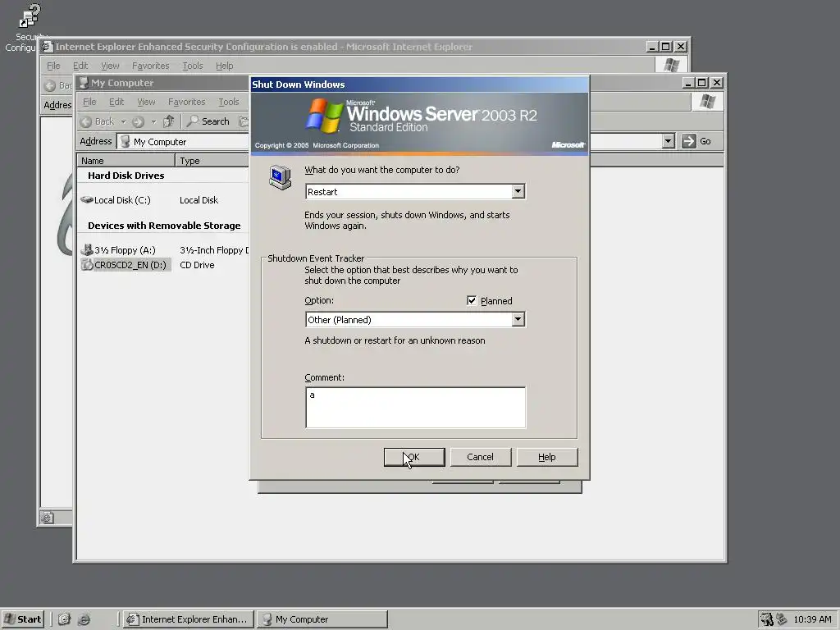Click the "Local Disk" type cell
Image resolution: width=840 pixels, height=630 pixels.
pyautogui.click(x=199, y=200)
